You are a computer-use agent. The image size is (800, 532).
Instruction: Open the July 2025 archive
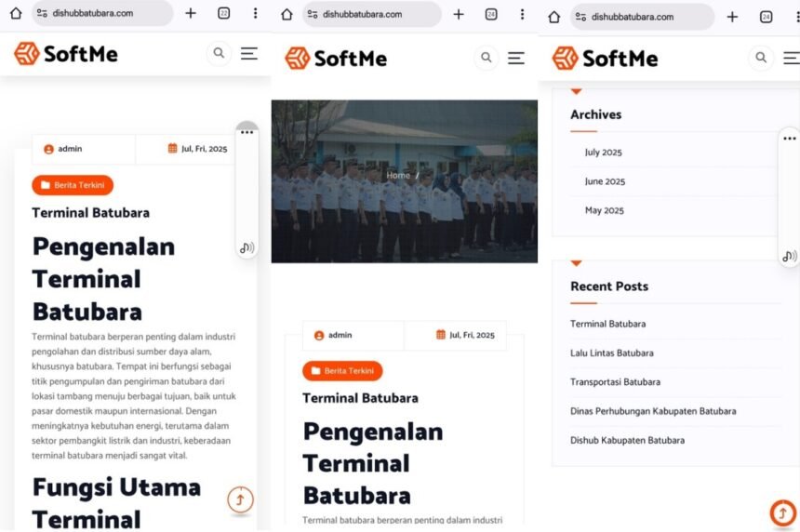pyautogui.click(x=603, y=153)
